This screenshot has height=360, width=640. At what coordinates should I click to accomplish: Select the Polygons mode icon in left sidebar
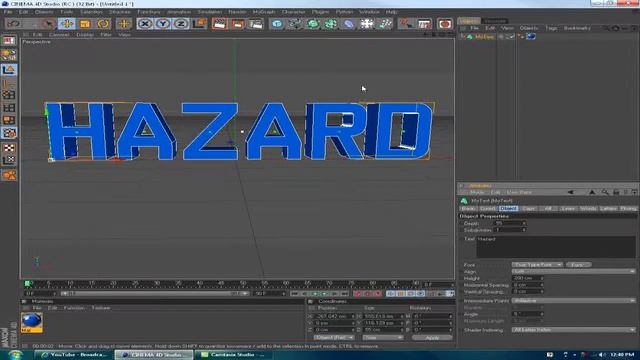(x=9, y=120)
